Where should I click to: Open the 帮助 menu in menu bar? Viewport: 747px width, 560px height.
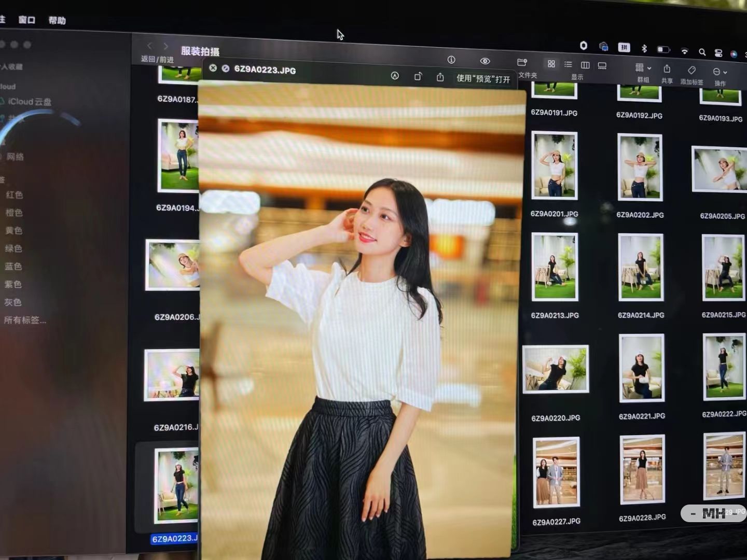point(57,20)
